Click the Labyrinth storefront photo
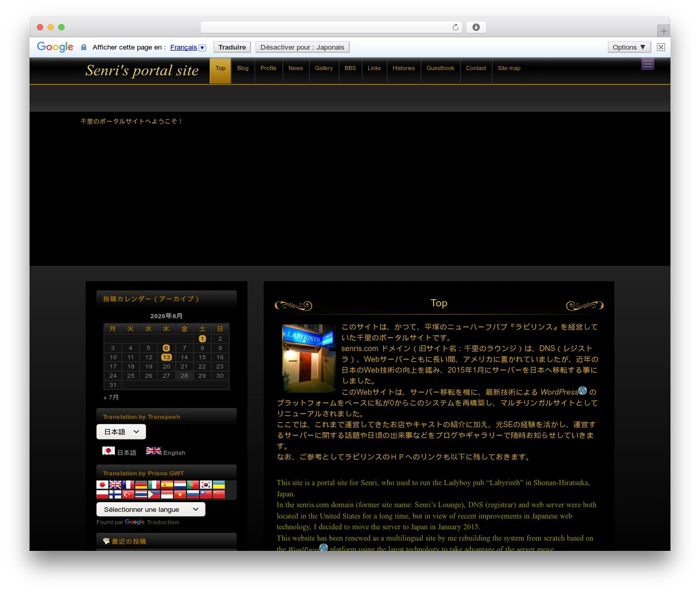The height and width of the screenshot is (593, 700). (309, 358)
